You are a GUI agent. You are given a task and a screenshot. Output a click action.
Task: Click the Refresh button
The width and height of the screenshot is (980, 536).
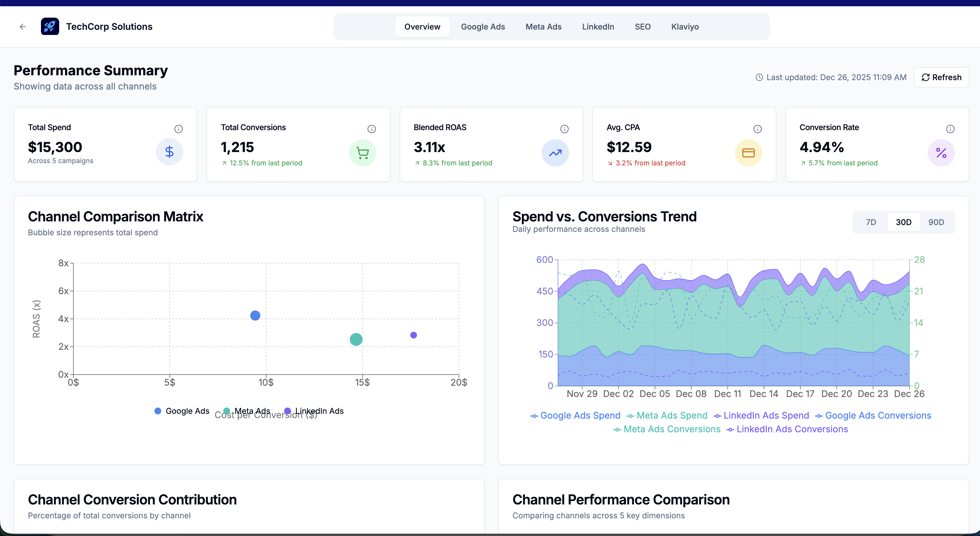pos(941,77)
